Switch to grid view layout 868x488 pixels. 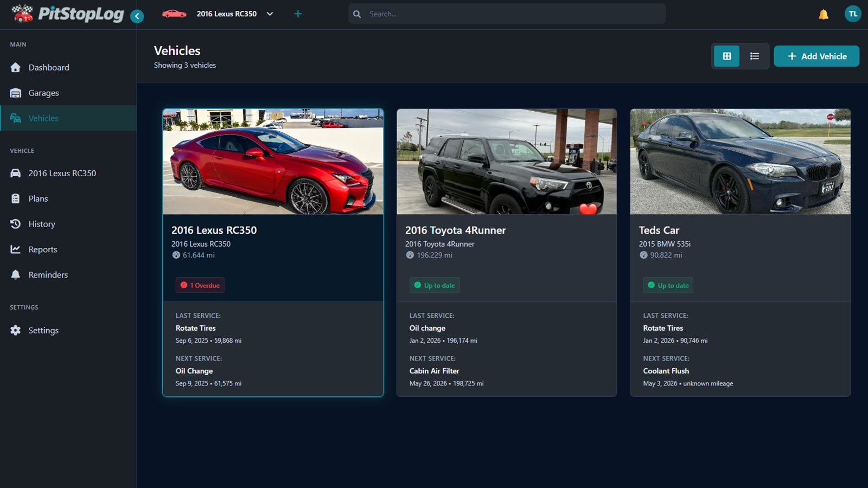point(726,56)
